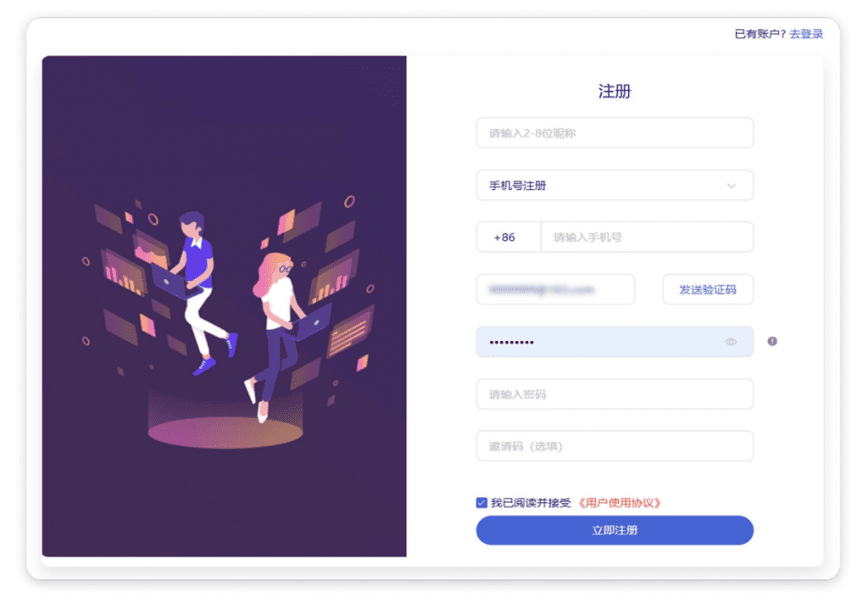Focus the 邀请码 (选填) invitation code field
The image size is (868, 603).
click(x=615, y=446)
